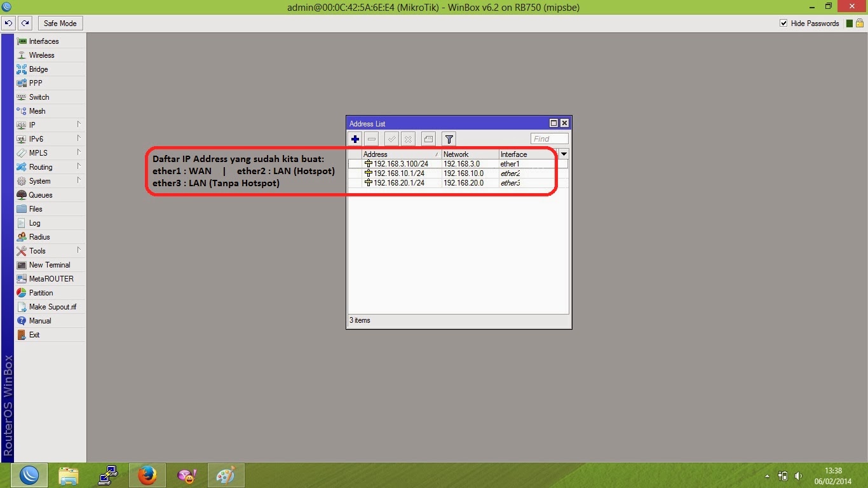Image resolution: width=868 pixels, height=488 pixels.
Task: Toggle Safe Mode button
Action: pyautogui.click(x=60, y=24)
